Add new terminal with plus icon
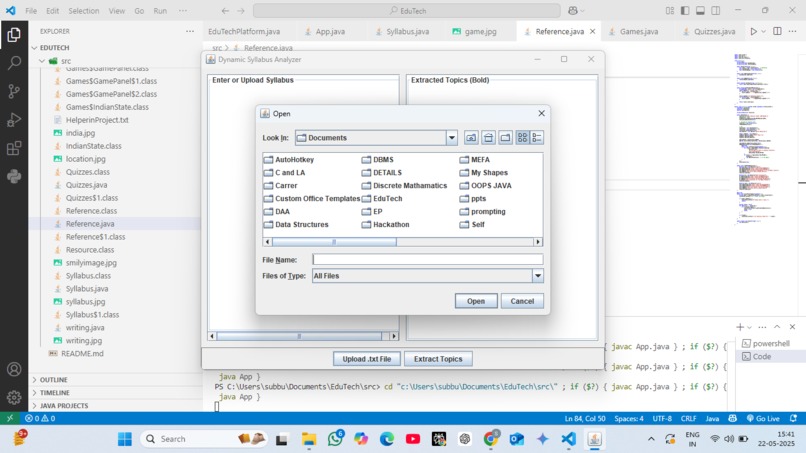 pyautogui.click(x=740, y=327)
